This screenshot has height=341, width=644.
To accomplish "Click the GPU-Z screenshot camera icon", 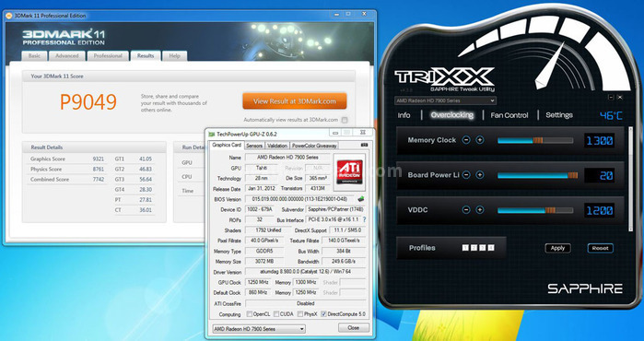I will click(364, 145).
